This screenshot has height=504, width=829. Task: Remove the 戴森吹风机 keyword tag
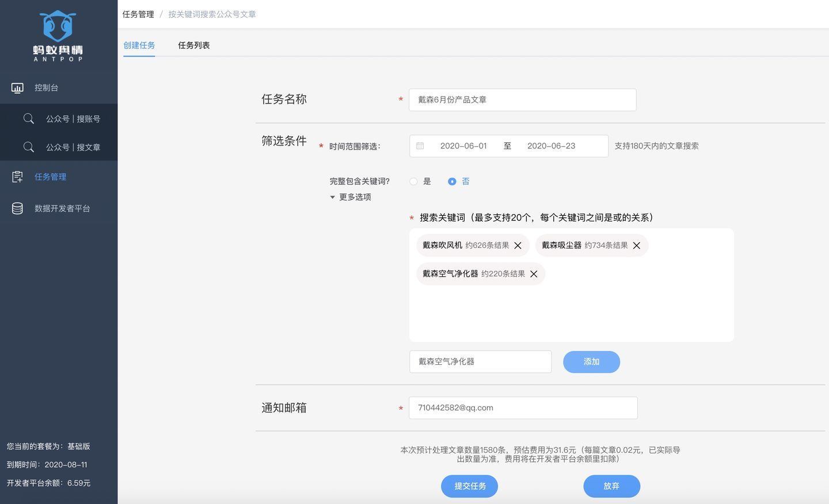tap(518, 246)
